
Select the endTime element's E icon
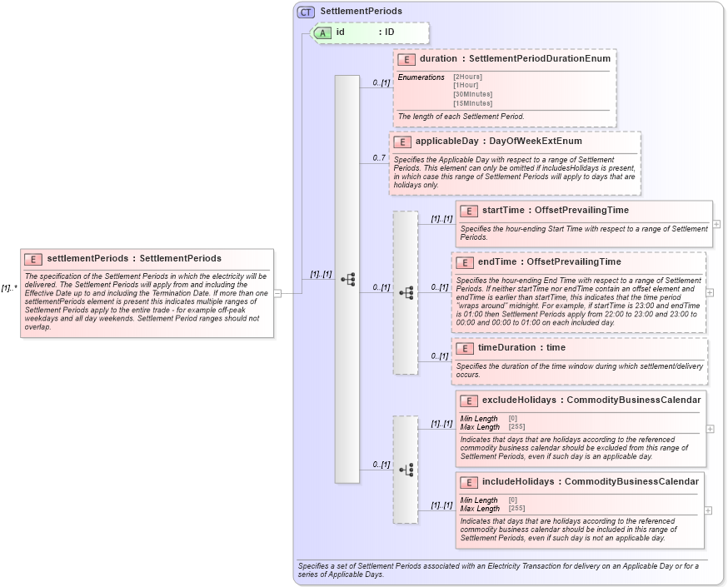(467, 261)
